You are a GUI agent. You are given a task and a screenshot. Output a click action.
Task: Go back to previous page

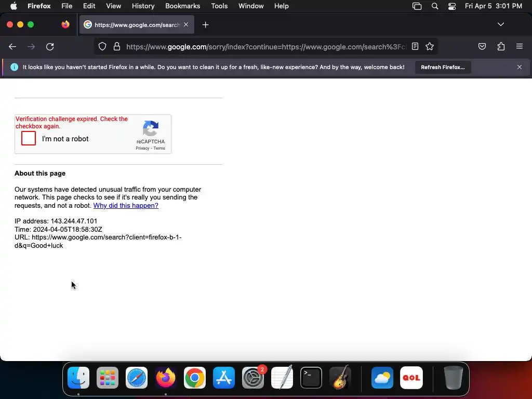12,47
